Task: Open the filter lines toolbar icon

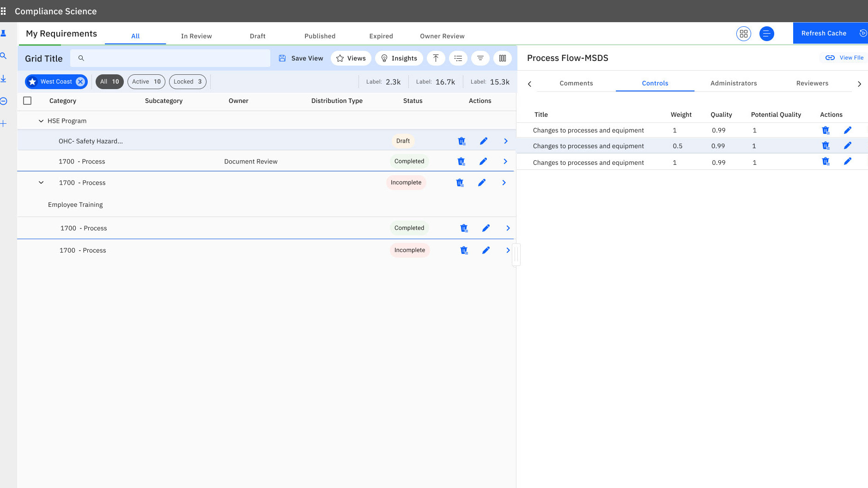Action: tap(480, 58)
